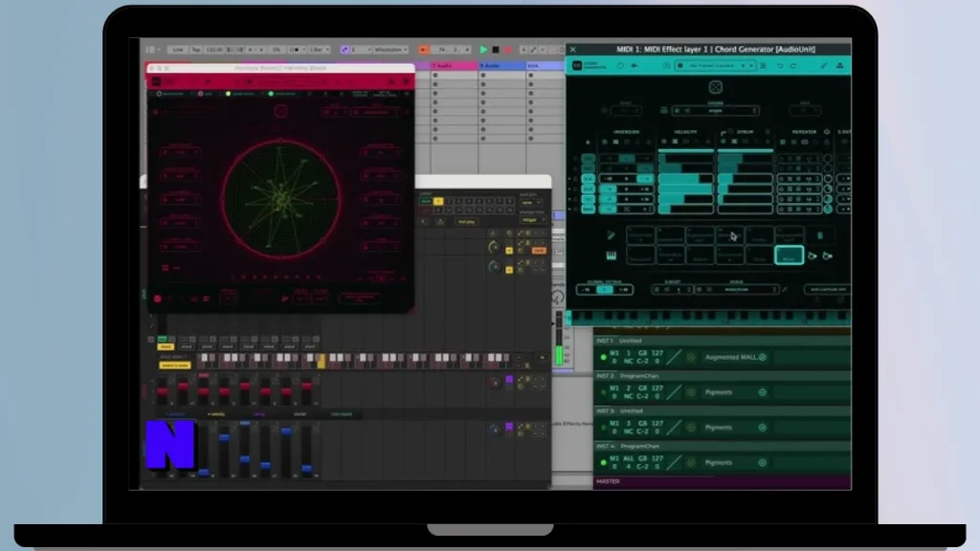The height and width of the screenshot is (551, 980).
Task: Set Global Octave to +12
Action: click(623, 289)
